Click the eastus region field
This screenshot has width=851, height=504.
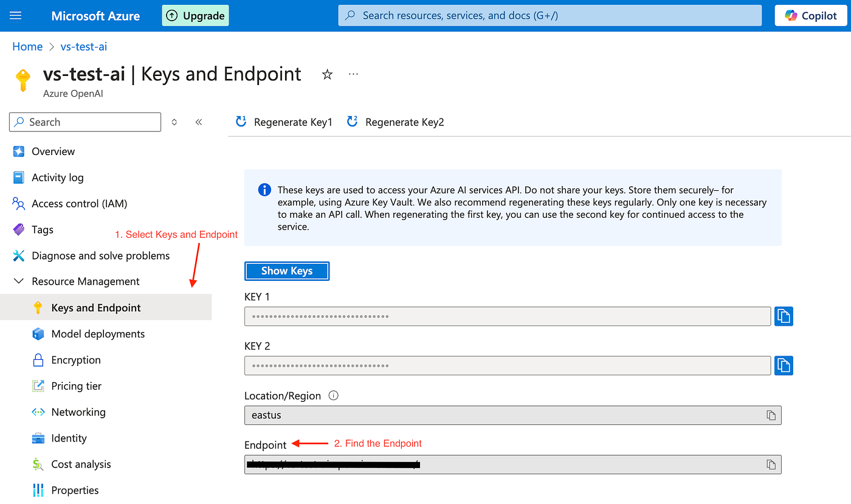pos(512,415)
